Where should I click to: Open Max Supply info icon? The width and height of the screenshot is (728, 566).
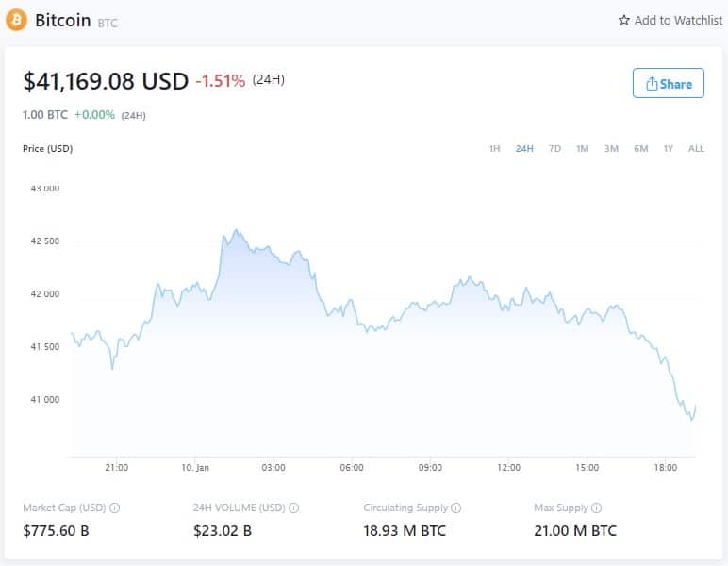tap(597, 508)
